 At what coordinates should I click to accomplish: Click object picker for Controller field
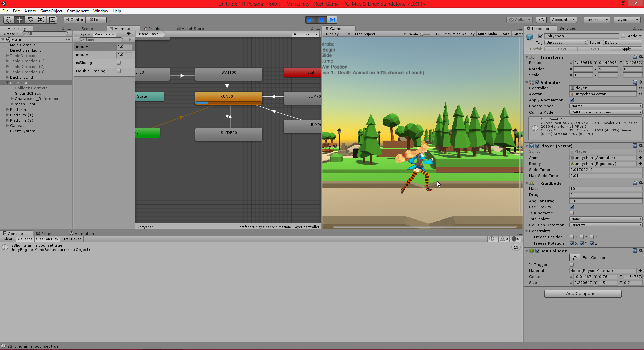coord(640,88)
